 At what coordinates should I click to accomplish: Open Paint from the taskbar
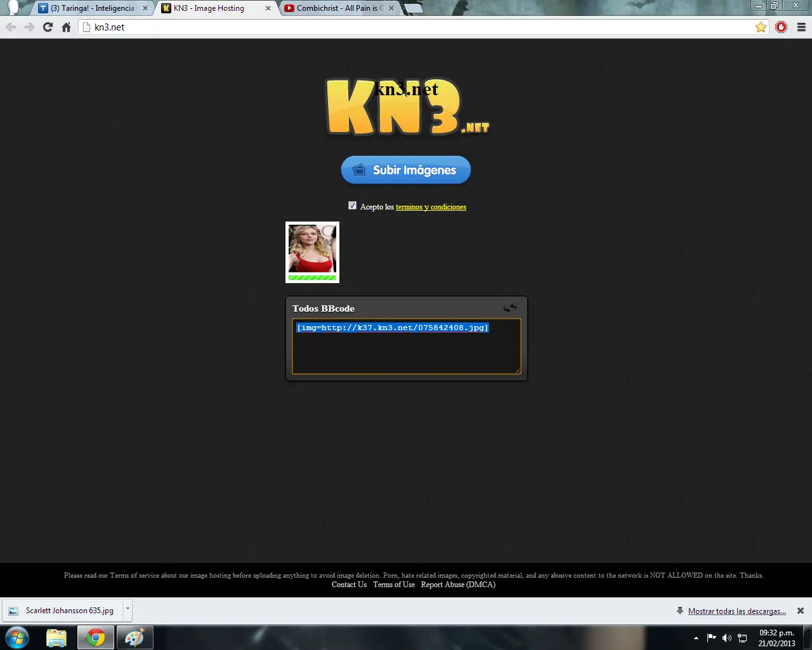point(134,637)
